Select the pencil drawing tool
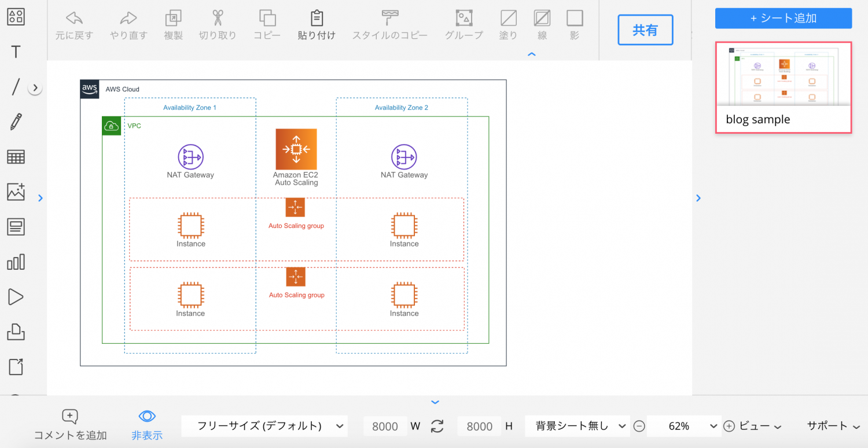Viewport: 868px width, 448px height. [x=16, y=122]
